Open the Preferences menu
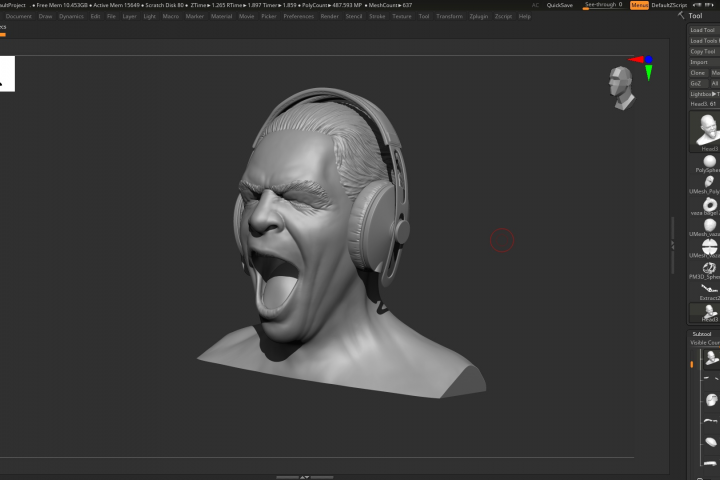This screenshot has height=480, width=720. tap(298, 16)
